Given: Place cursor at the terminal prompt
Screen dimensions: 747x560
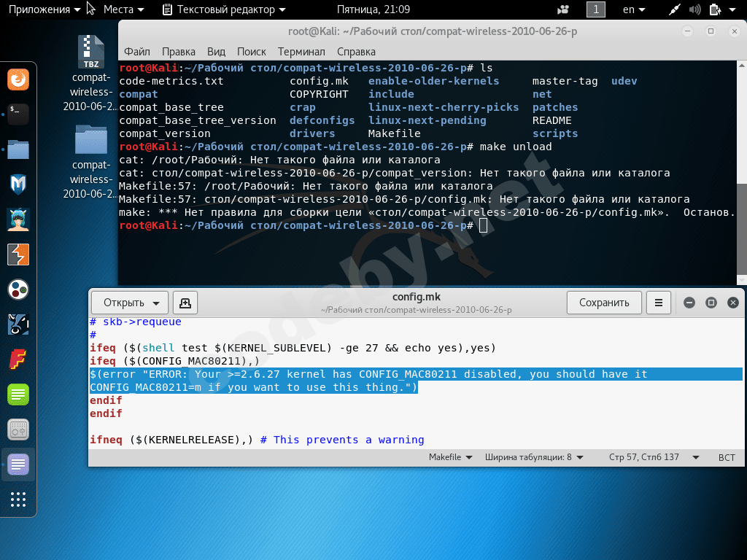Looking at the screenshot, I should 483,225.
